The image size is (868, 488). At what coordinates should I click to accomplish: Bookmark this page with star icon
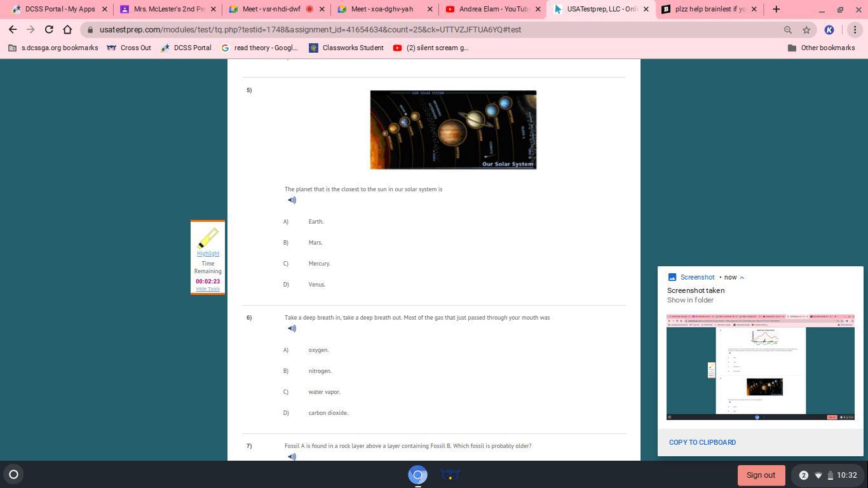pyautogui.click(x=806, y=30)
